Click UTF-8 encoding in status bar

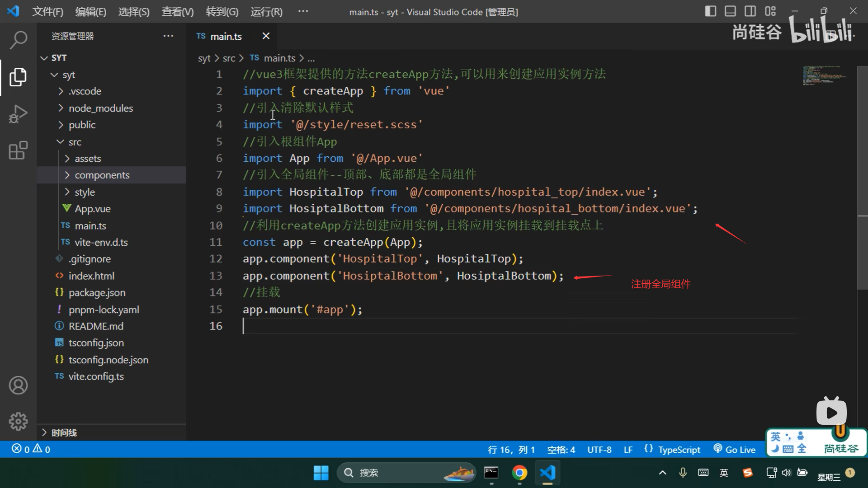[599, 450]
